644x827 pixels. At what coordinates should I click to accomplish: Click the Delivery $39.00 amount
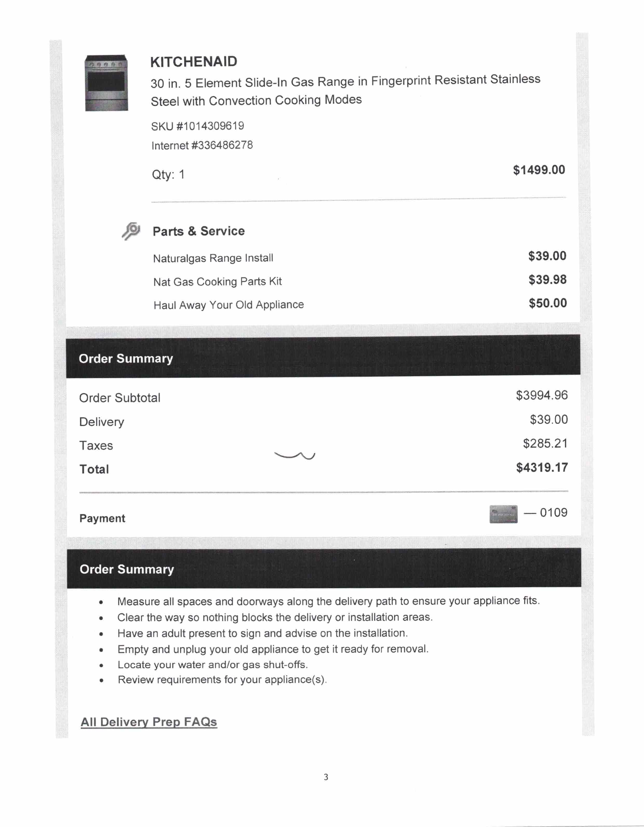point(549,419)
